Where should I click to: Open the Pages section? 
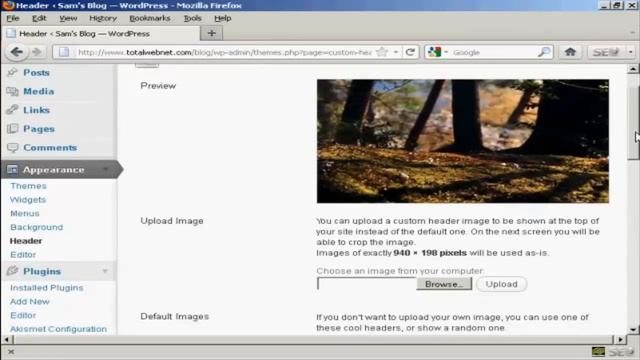[39, 129]
